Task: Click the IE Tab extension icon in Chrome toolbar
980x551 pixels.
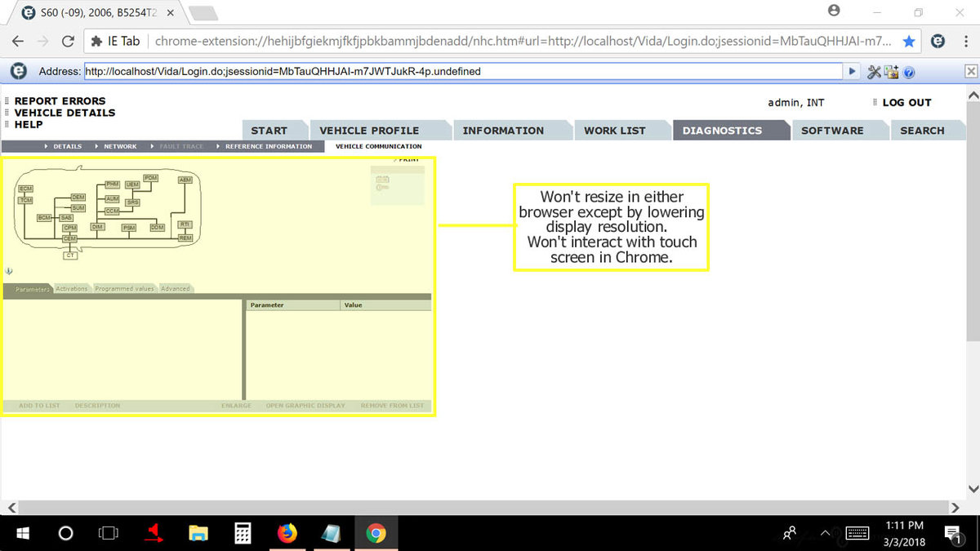Action: [x=938, y=41]
